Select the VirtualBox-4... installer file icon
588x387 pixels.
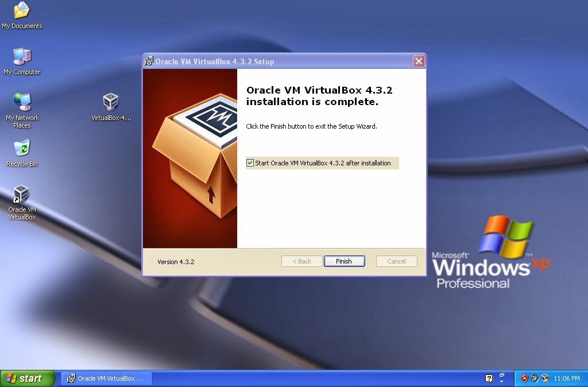[111, 107]
